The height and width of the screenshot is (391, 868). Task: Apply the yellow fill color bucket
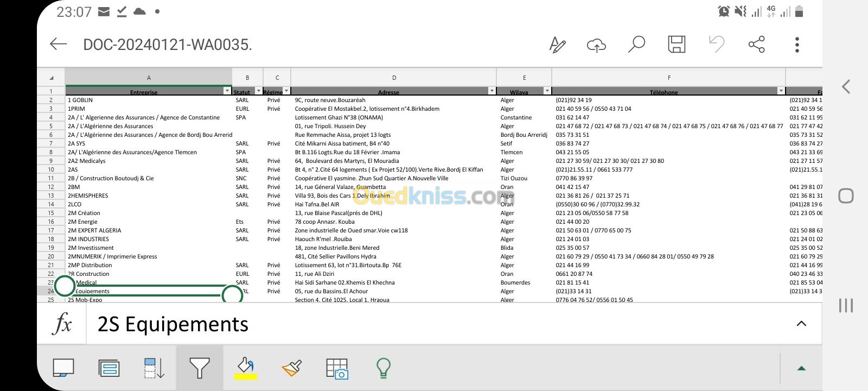[x=246, y=367]
